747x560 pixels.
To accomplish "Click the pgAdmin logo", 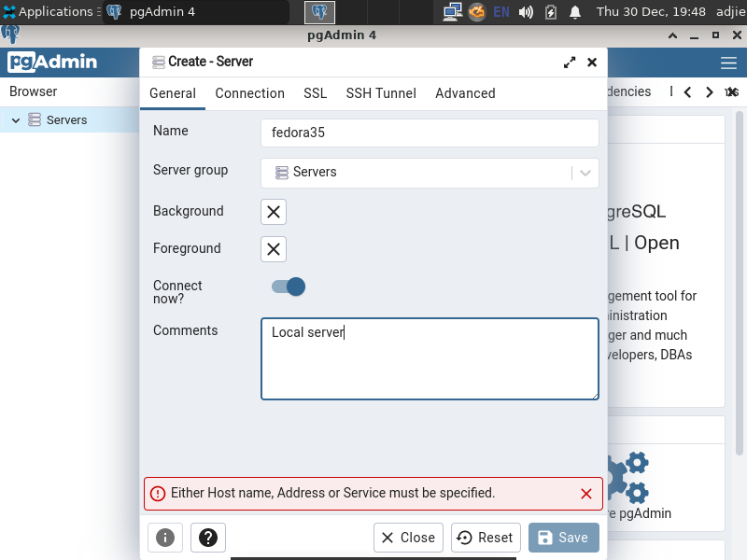I will pos(52,62).
